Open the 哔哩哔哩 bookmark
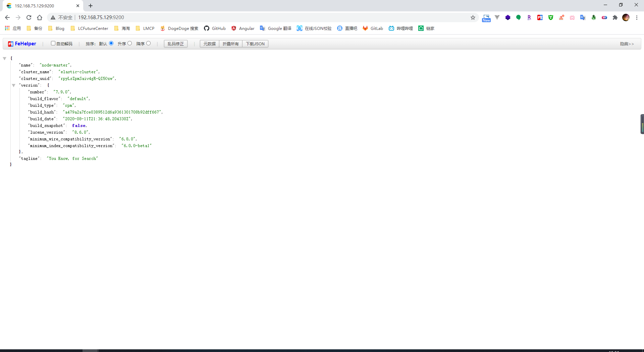The width and height of the screenshot is (644, 352). [x=401, y=28]
